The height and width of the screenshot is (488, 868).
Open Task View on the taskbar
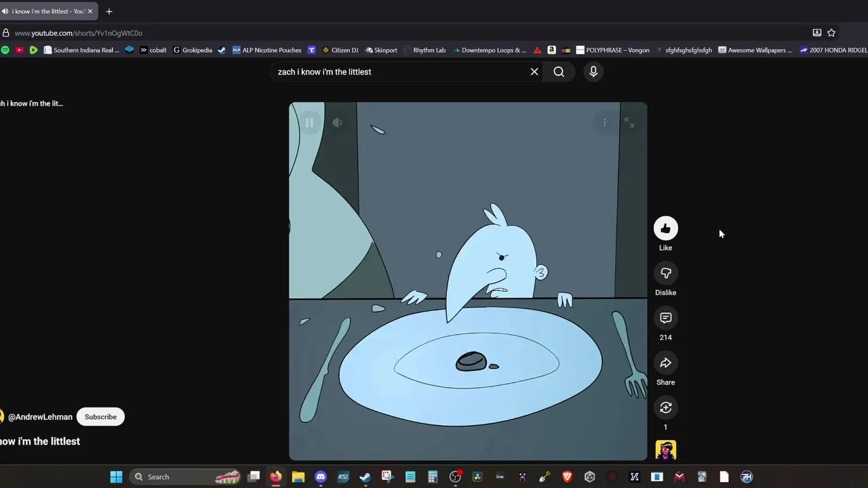254,476
